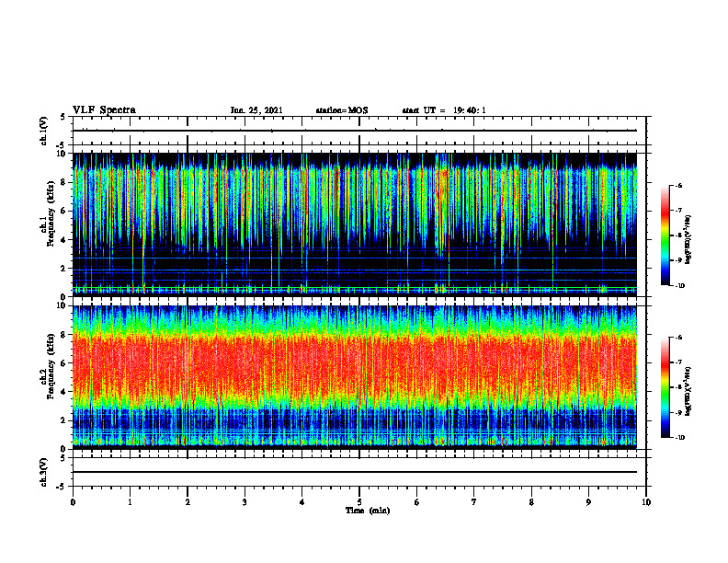Viewport: 728px width, 563px height.
Task: Select the ch.2 color bar log(PSD) label
Action: click(688, 391)
